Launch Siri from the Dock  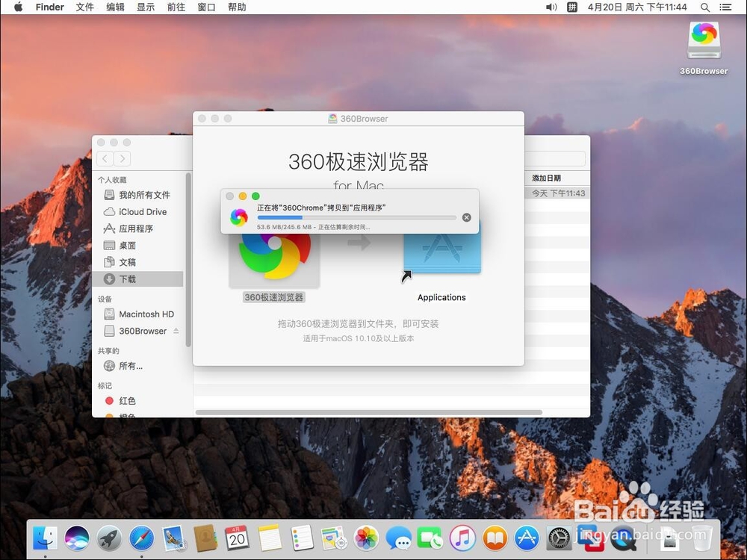click(x=77, y=538)
